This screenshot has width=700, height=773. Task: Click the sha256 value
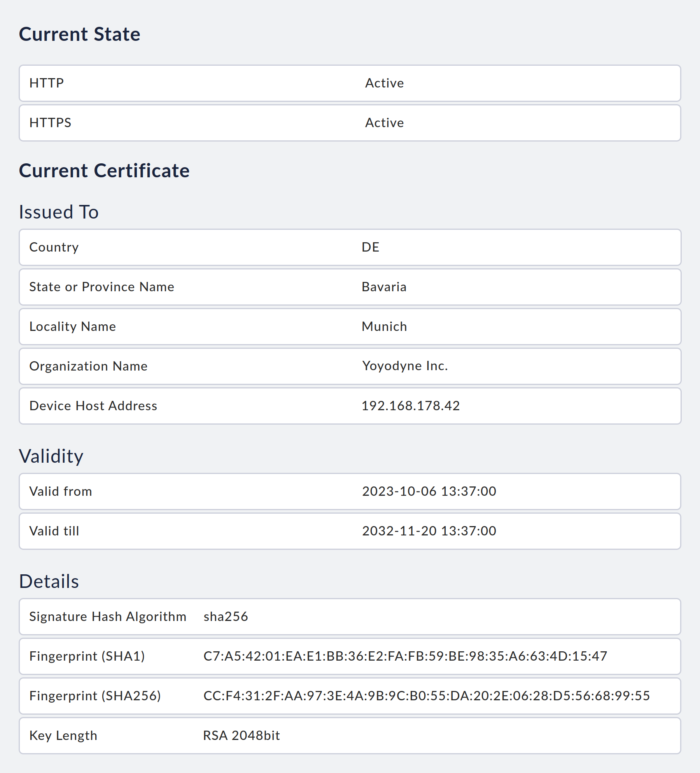pyautogui.click(x=226, y=617)
